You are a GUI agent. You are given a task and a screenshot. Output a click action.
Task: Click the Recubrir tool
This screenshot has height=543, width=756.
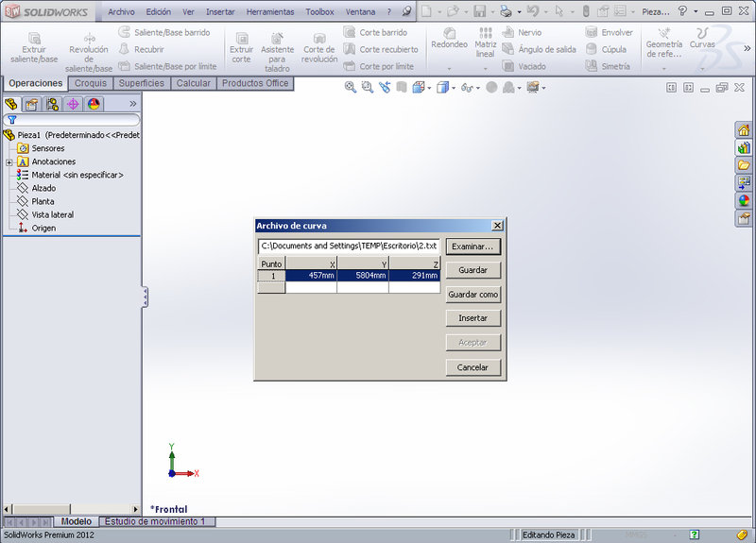pos(141,49)
